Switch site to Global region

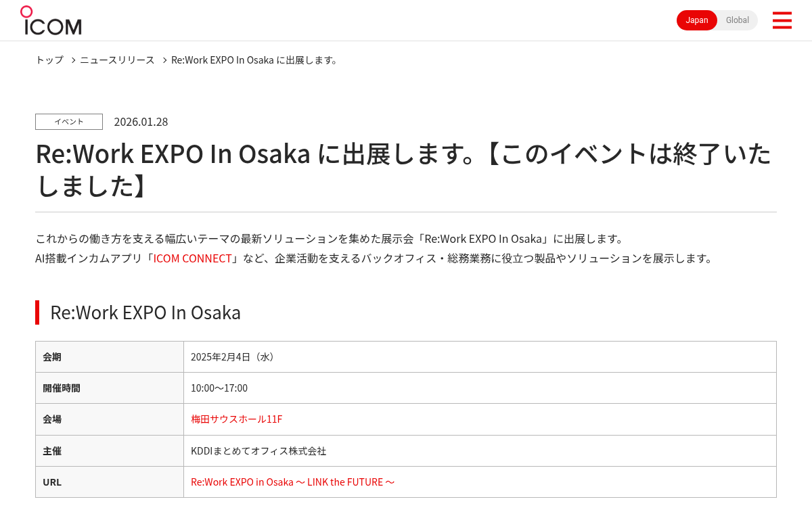click(x=737, y=20)
